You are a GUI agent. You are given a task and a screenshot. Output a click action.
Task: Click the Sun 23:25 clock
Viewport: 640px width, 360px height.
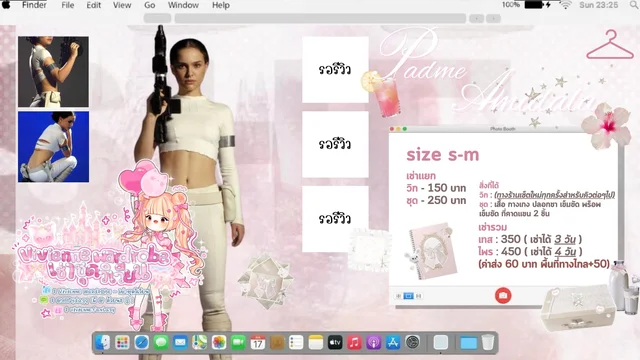coord(599,5)
